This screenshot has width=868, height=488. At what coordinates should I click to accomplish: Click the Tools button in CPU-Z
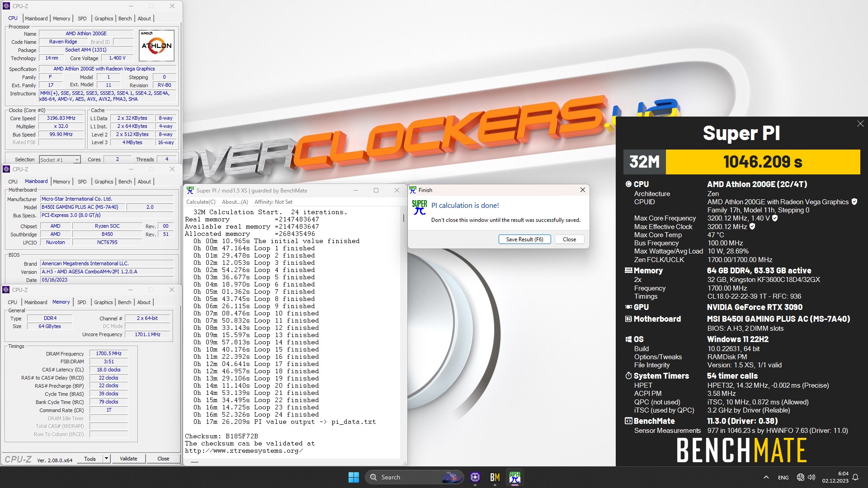tap(90, 459)
